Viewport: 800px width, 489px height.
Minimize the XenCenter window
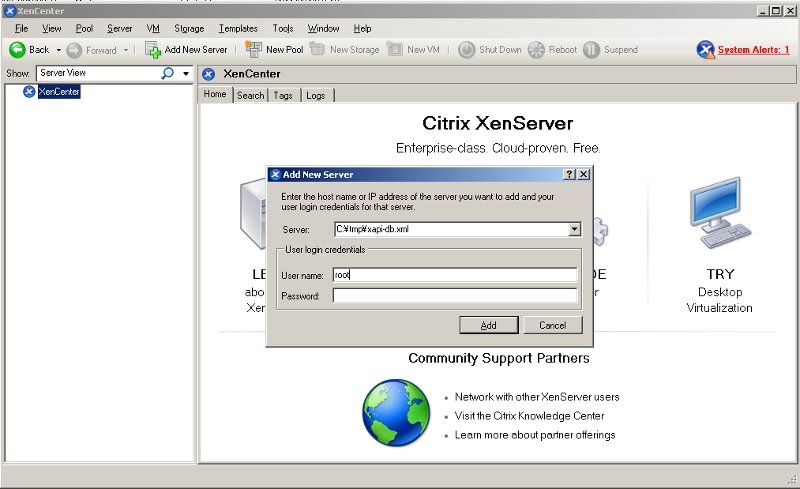click(763, 11)
